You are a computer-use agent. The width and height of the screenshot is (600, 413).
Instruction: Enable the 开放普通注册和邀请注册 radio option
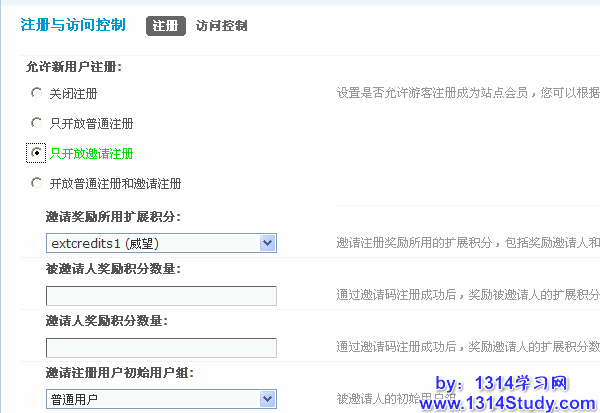point(37,183)
